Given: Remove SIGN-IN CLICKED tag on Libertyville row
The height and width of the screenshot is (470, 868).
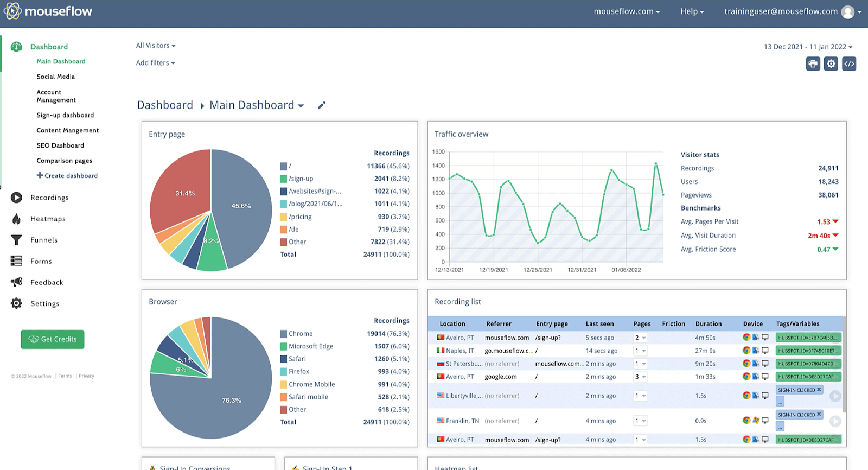Looking at the screenshot, I should tap(819, 390).
